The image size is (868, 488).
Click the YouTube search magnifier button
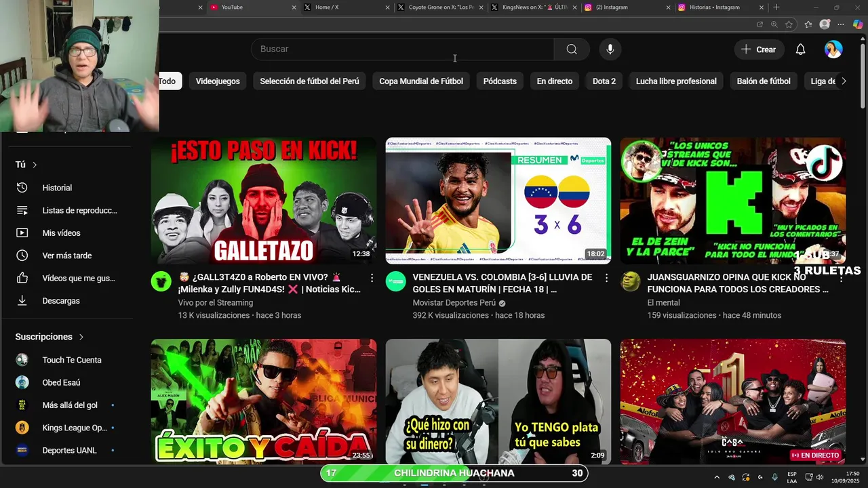pos(572,49)
